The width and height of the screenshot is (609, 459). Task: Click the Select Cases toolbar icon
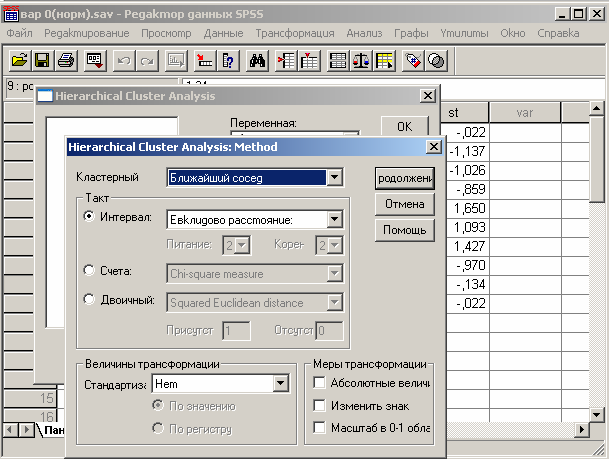pyautogui.click(x=385, y=61)
